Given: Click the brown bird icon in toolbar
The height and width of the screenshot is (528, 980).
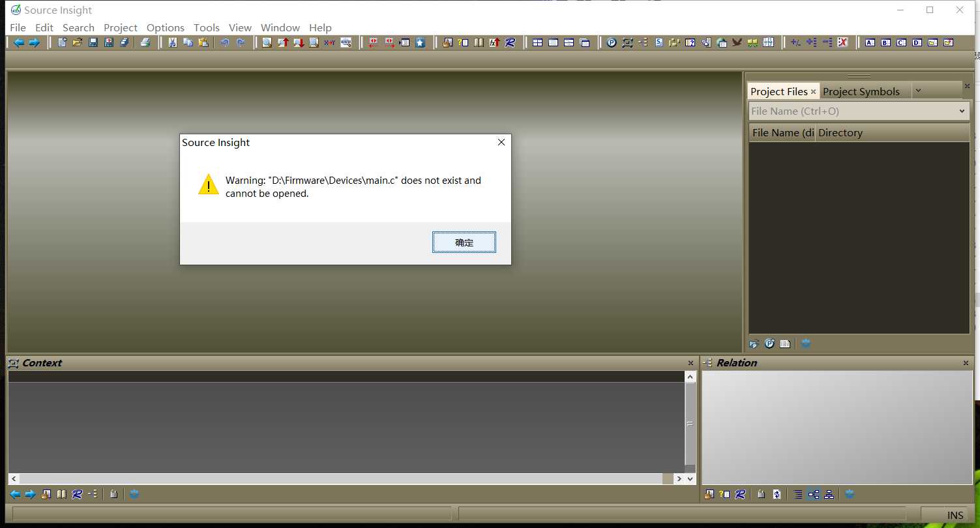Looking at the screenshot, I should point(737,42).
